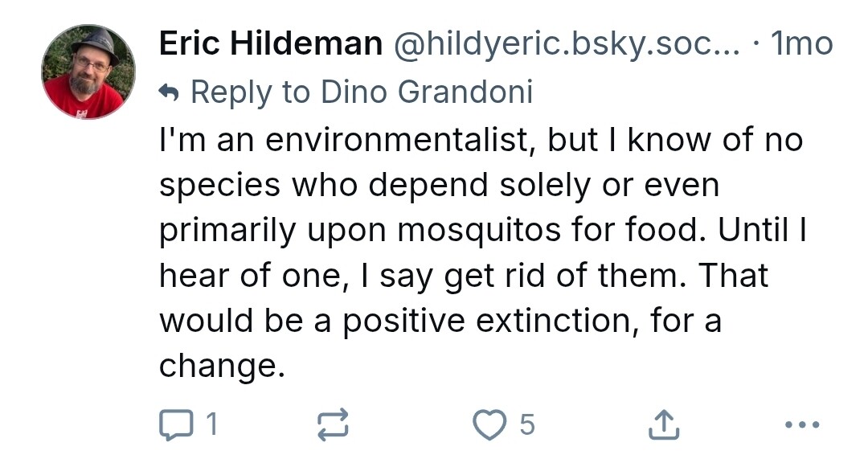Image resolution: width=868 pixels, height=467 pixels.
Task: Click the line hear of one, I say
Action: pyautogui.click(x=296, y=276)
